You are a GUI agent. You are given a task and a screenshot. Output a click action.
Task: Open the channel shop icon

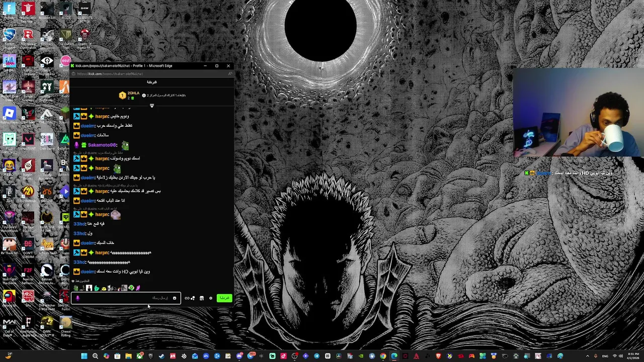[x=202, y=298]
